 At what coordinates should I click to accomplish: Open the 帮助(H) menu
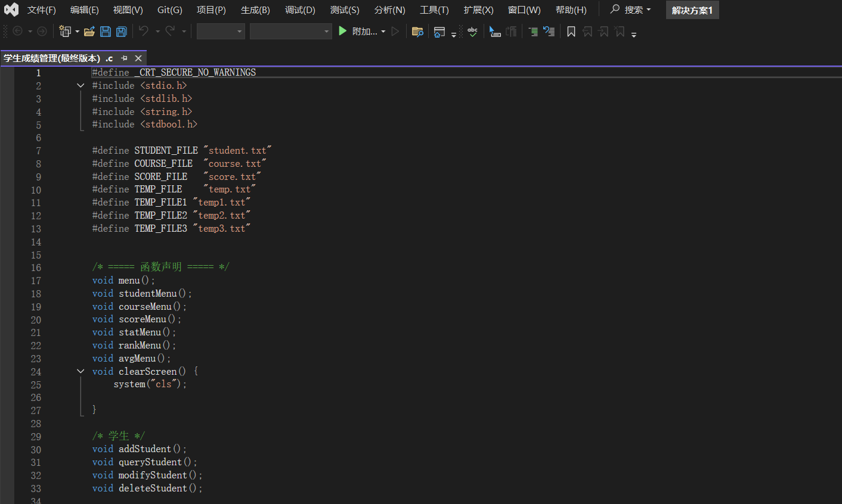click(571, 10)
